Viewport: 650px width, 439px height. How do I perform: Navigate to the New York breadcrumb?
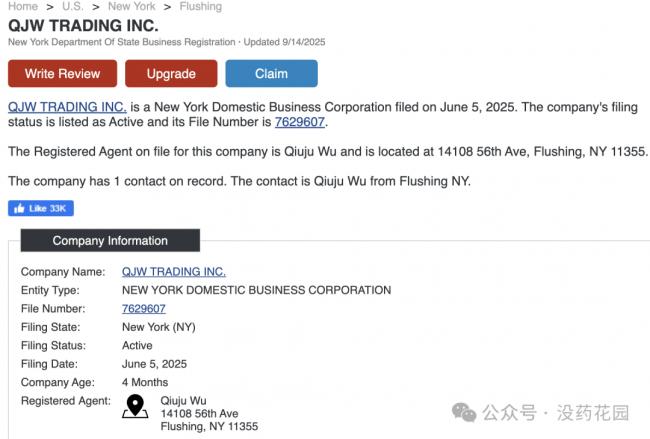131,6
